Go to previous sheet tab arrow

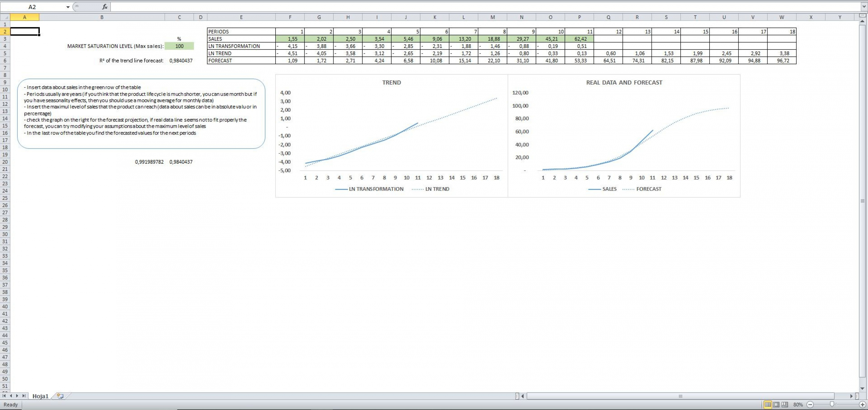(11, 396)
